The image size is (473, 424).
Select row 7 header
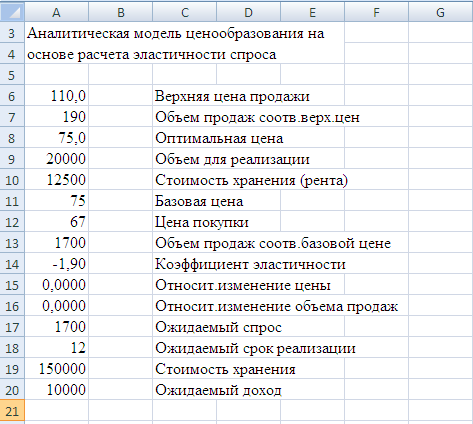[x=12, y=117]
